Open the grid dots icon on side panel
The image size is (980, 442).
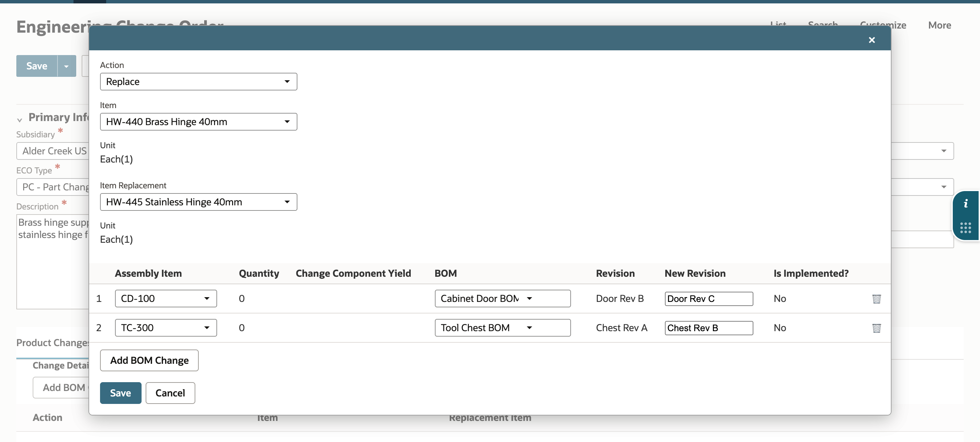pyautogui.click(x=966, y=228)
